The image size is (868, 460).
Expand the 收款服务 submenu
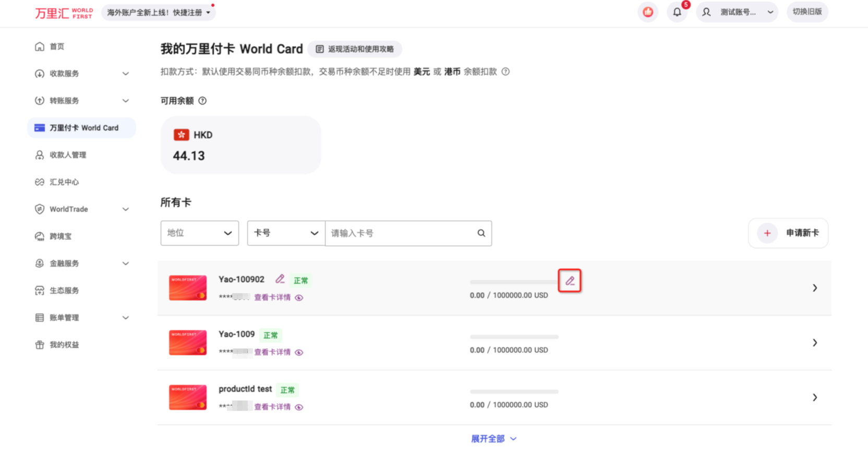(126, 74)
